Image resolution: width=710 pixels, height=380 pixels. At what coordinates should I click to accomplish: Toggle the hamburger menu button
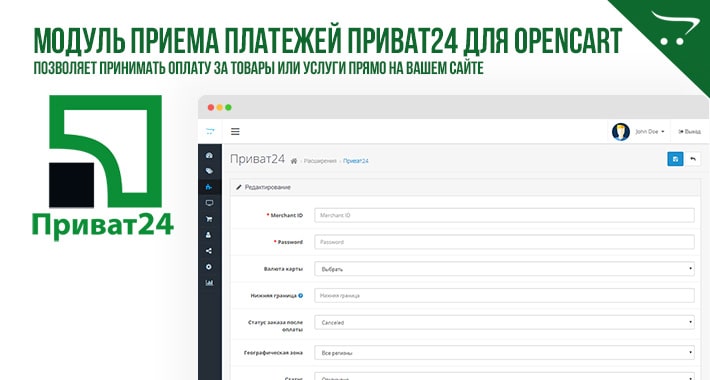(x=235, y=132)
